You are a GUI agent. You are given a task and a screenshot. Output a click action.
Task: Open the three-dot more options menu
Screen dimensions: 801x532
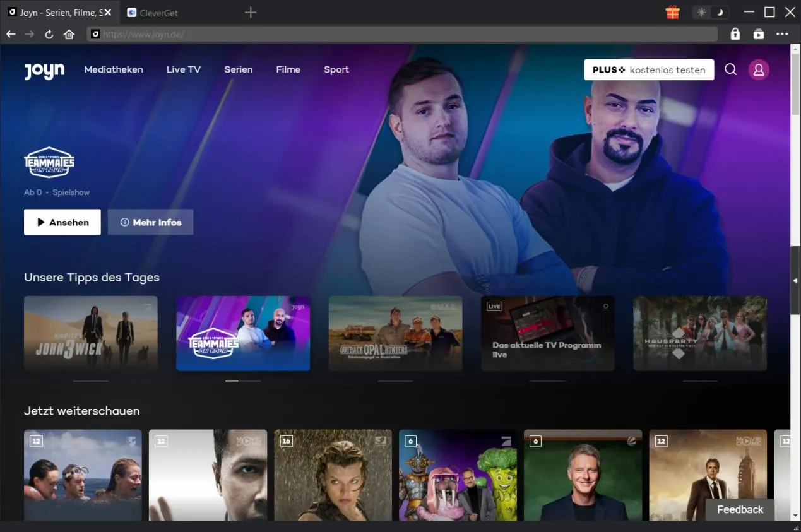click(x=782, y=34)
